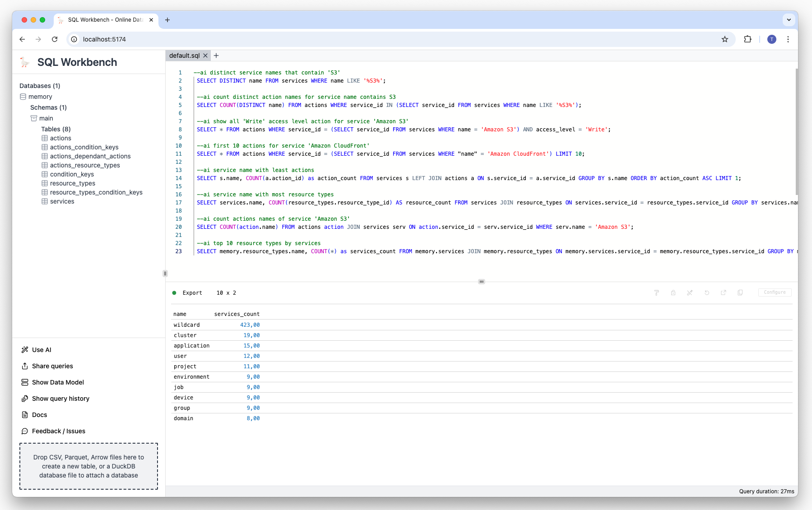This screenshot has width=812, height=510.
Task: Open the browser extensions puzzle icon
Action: pos(747,39)
